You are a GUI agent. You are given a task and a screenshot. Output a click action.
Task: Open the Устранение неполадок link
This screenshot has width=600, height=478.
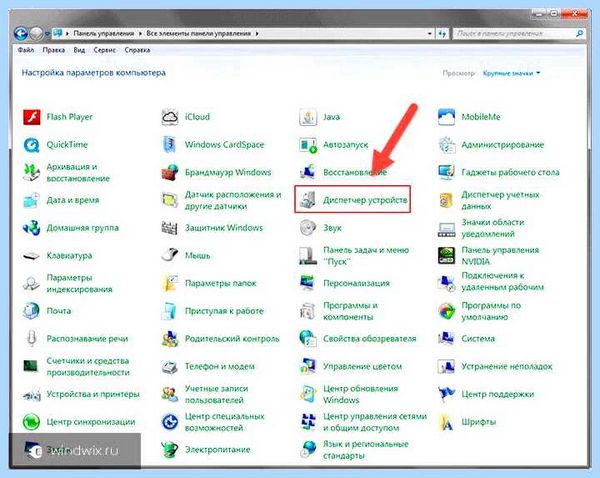(x=507, y=366)
